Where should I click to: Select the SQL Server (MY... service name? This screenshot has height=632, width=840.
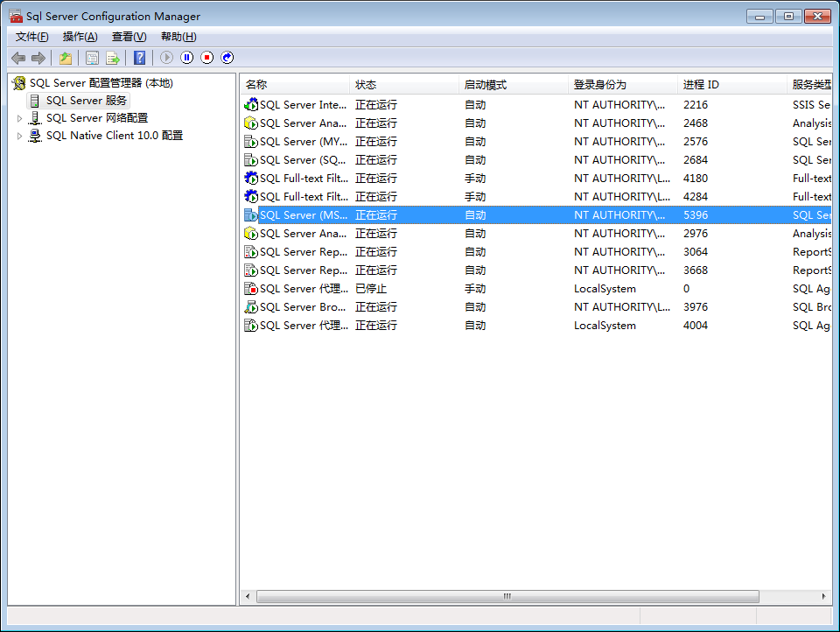tap(304, 142)
